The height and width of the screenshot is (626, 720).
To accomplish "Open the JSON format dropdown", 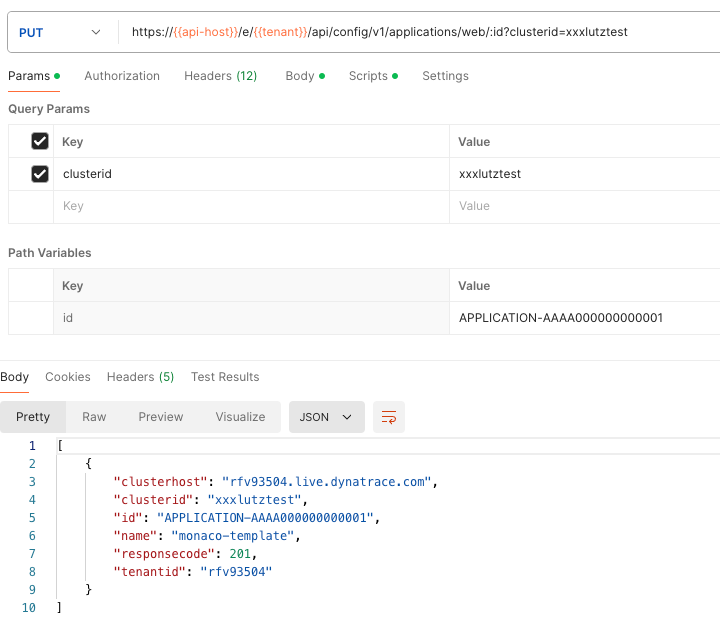I will pos(327,417).
